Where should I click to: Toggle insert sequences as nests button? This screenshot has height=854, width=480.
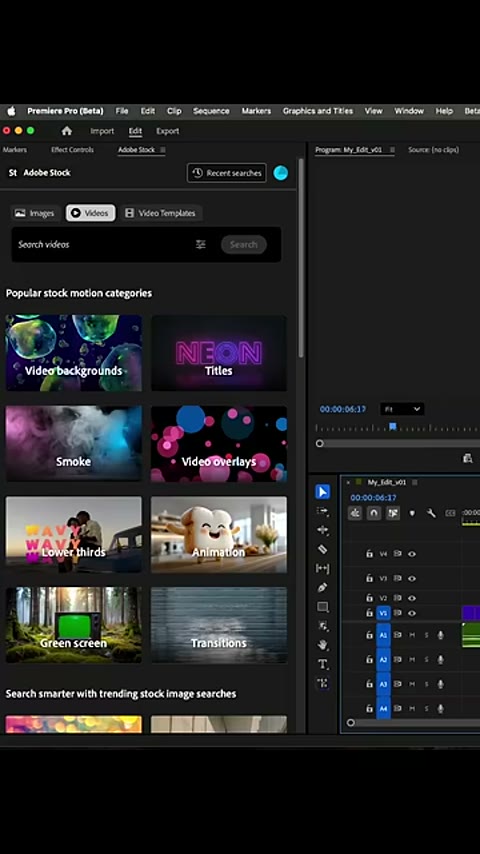pos(355,513)
